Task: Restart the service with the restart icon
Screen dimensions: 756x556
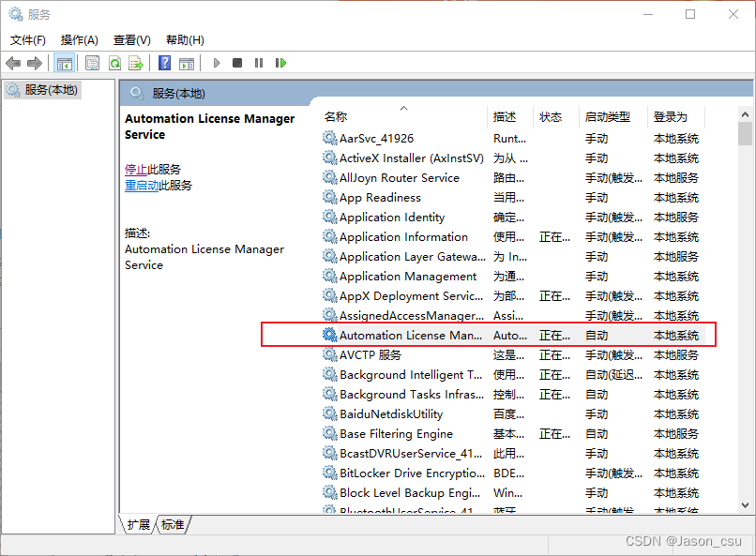Action: pyautogui.click(x=282, y=63)
